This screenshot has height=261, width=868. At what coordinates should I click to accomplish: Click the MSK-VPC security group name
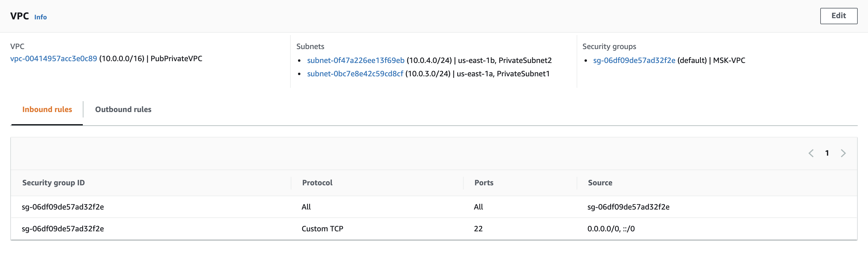click(x=729, y=61)
